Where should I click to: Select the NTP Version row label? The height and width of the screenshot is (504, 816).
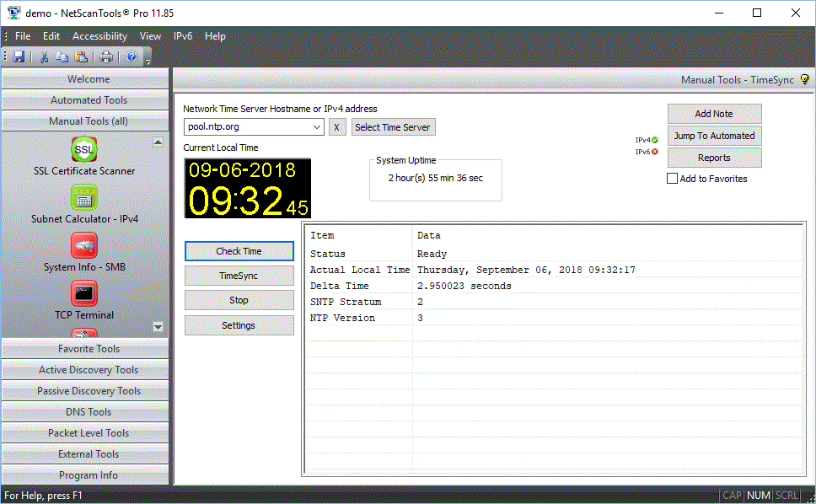pyautogui.click(x=342, y=318)
